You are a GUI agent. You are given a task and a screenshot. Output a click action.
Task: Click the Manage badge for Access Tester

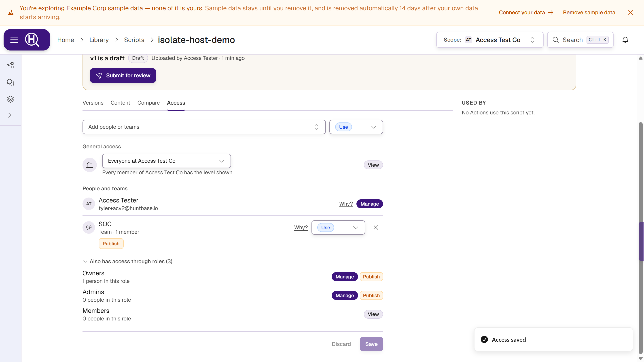coord(369,204)
